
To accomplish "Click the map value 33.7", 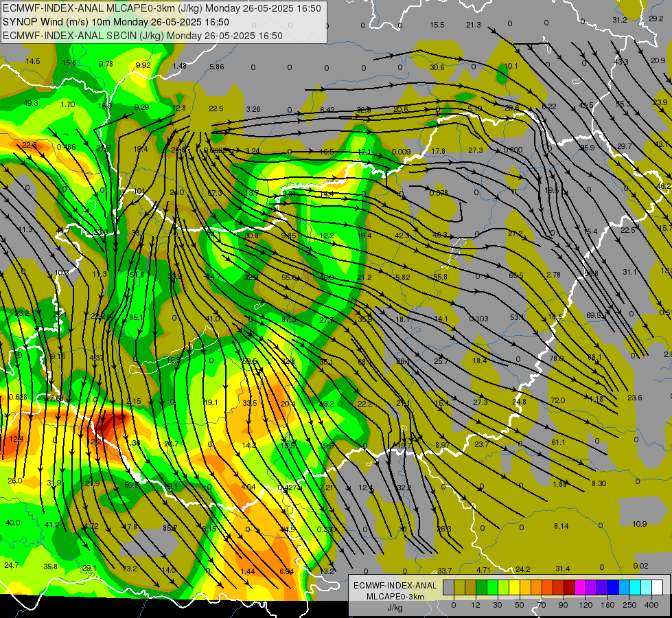I will tap(444, 571).
